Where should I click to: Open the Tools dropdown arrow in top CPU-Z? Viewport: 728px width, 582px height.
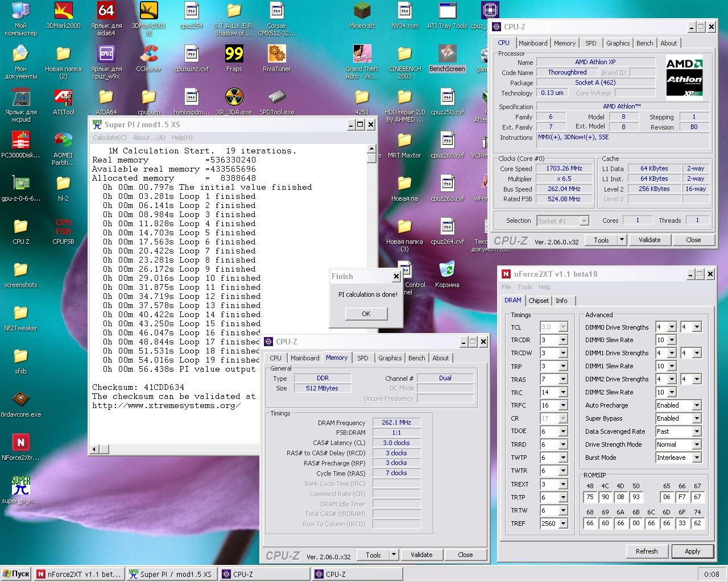tap(622, 240)
